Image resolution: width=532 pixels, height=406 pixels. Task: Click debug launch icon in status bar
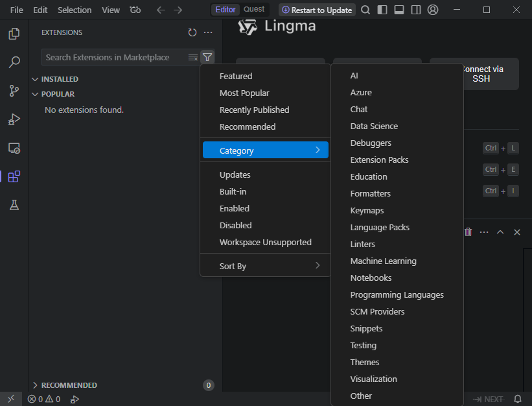tap(75, 400)
